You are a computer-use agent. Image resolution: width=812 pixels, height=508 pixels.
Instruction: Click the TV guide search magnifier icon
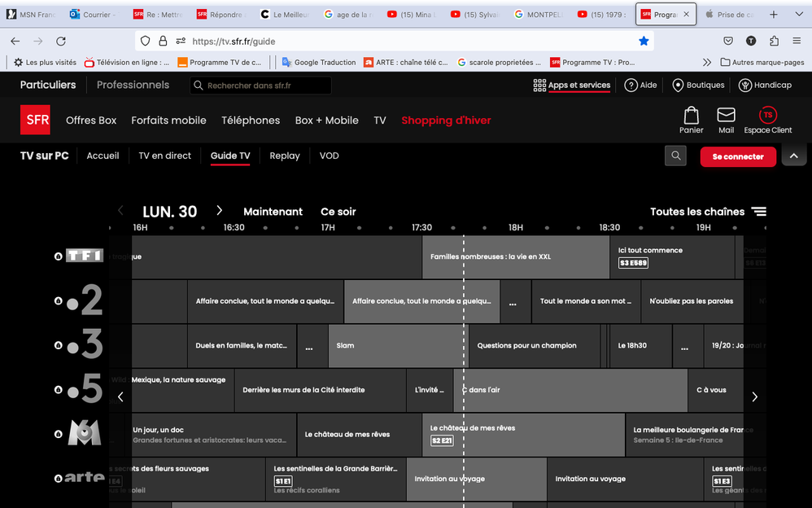[x=675, y=155]
